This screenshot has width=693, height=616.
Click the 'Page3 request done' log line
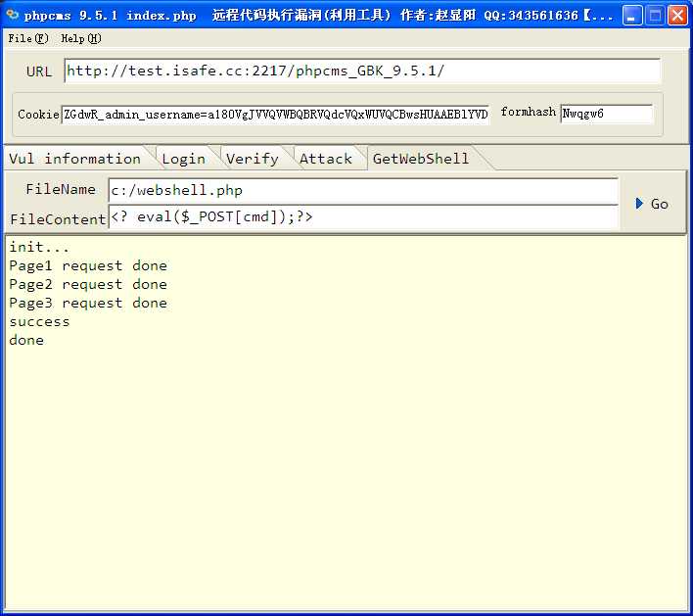[88, 303]
